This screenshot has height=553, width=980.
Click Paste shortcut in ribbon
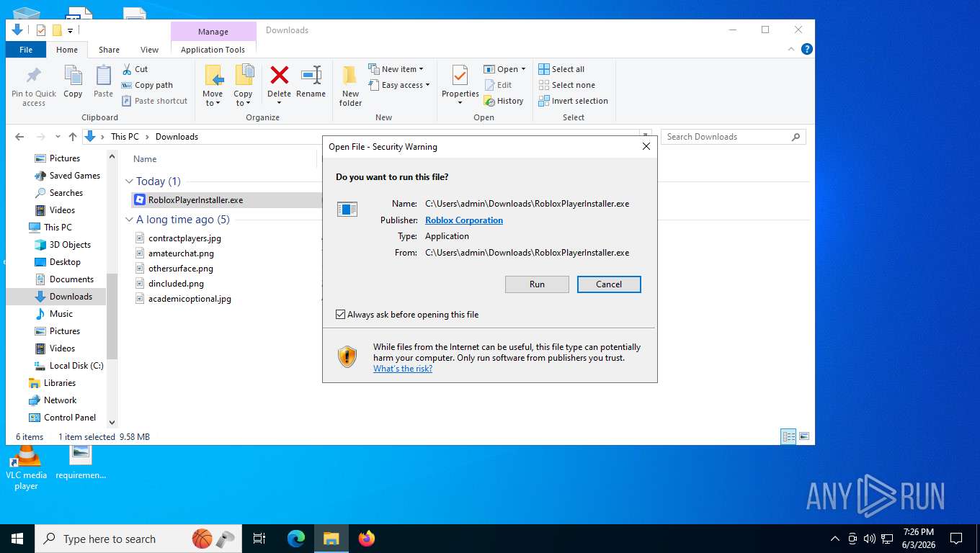pos(154,101)
